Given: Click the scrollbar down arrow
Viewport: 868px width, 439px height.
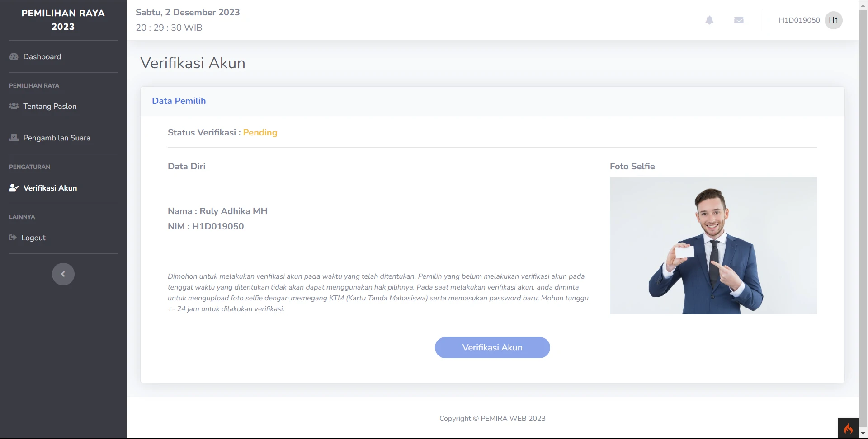Looking at the screenshot, I should click(x=863, y=434).
